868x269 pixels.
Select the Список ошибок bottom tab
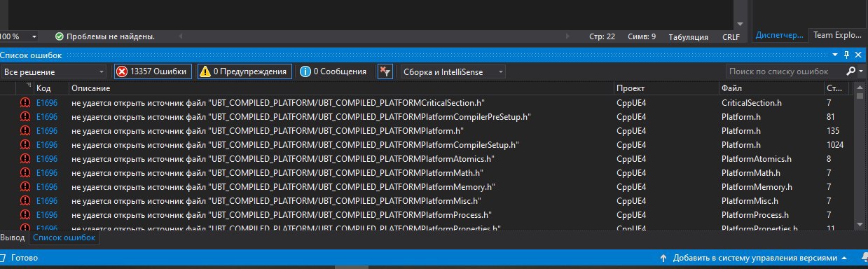(x=63, y=238)
